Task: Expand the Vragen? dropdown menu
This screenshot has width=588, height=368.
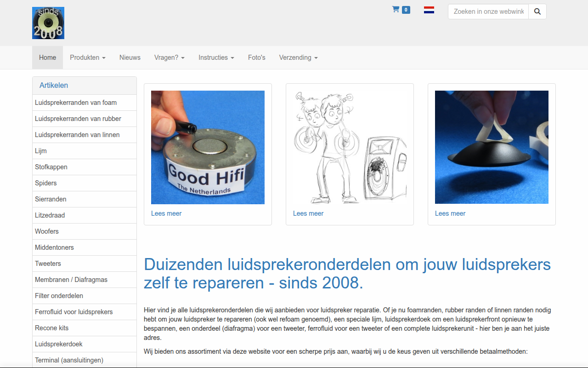Action: (x=170, y=57)
